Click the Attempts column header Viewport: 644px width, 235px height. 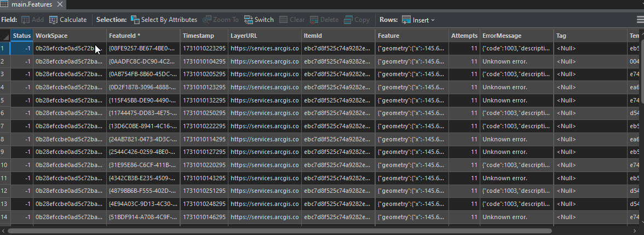click(x=464, y=36)
